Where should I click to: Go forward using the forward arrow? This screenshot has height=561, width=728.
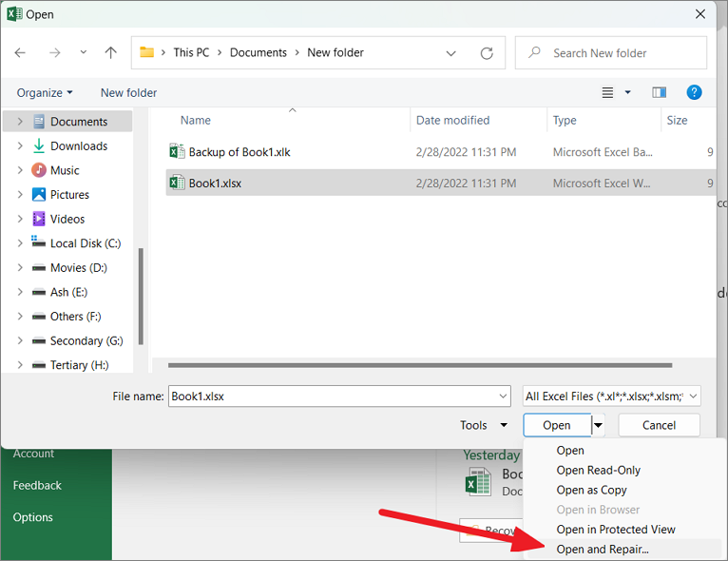55,52
